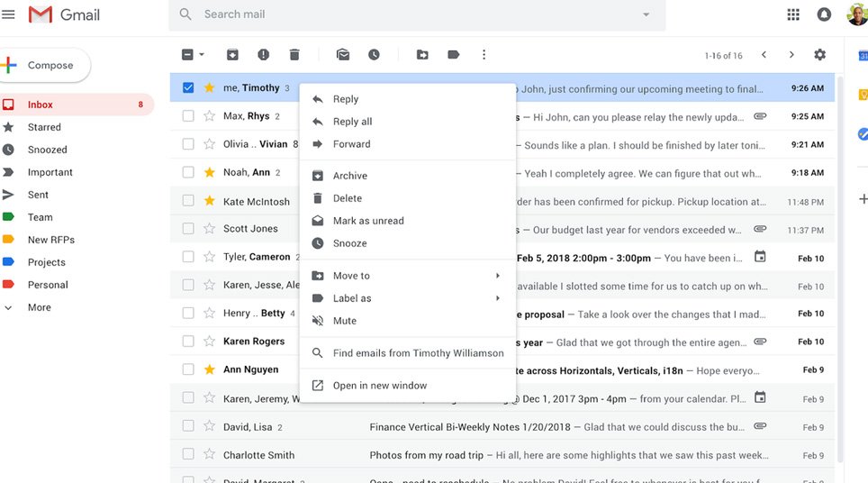Open Settings gear icon
Screen dimensions: 868x483
point(819,55)
